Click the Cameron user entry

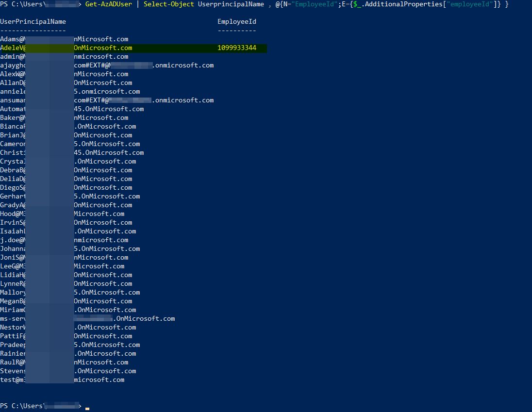pos(70,144)
